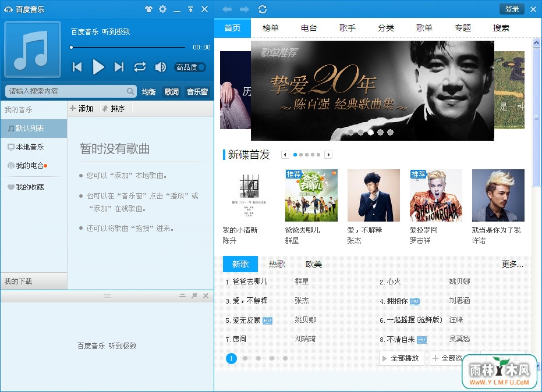Click the magnifier icon in the search box
This screenshot has height=392, width=542.
click(130, 91)
